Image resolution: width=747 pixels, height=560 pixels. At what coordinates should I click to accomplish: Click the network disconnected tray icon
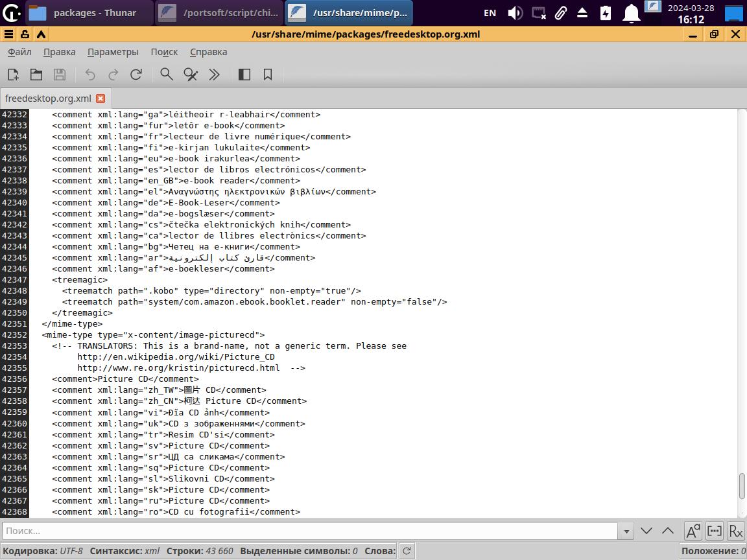[x=538, y=13]
